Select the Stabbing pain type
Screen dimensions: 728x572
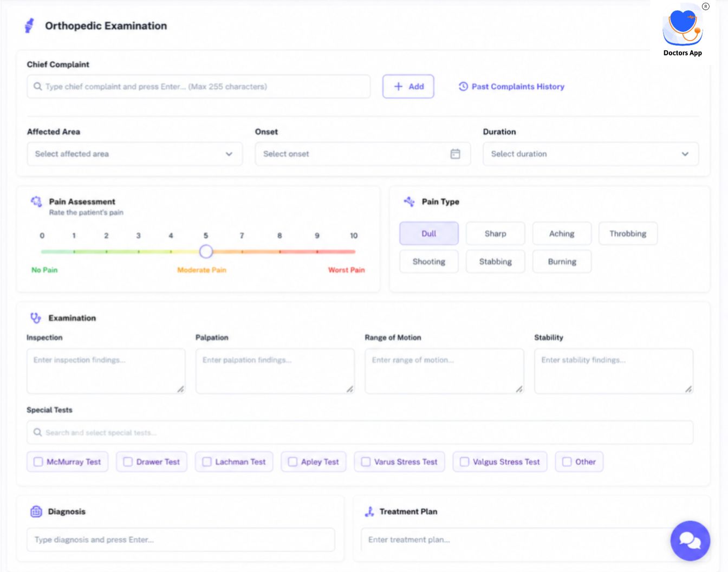click(496, 262)
